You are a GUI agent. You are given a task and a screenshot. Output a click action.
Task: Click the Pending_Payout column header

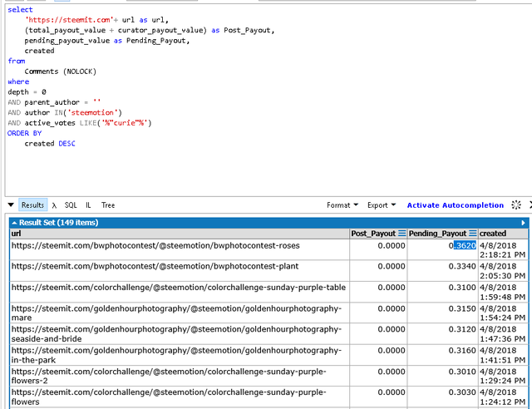437,234
